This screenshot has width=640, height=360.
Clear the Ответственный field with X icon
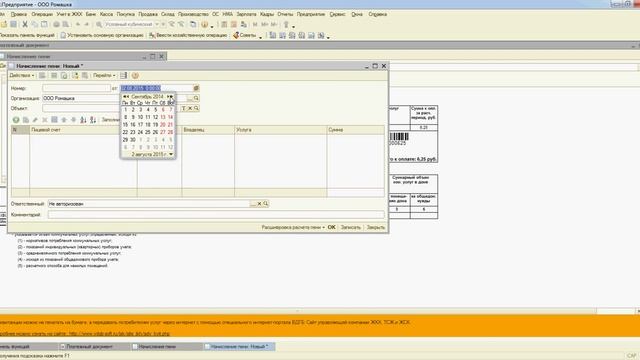point(259,204)
